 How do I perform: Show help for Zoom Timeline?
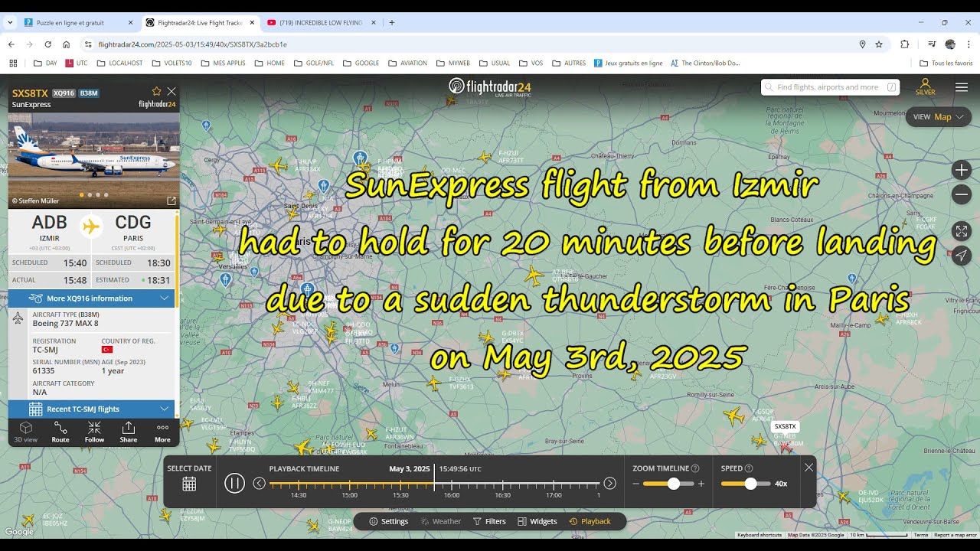(x=695, y=468)
